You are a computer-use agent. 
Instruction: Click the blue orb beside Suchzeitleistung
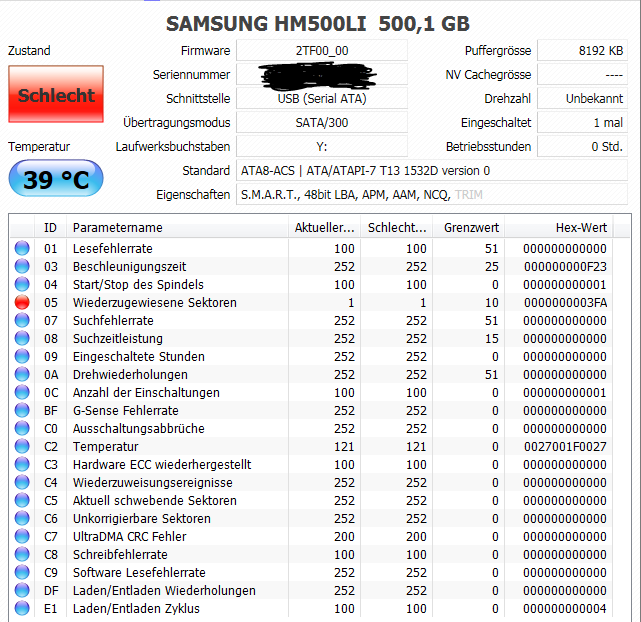pyautogui.click(x=22, y=338)
